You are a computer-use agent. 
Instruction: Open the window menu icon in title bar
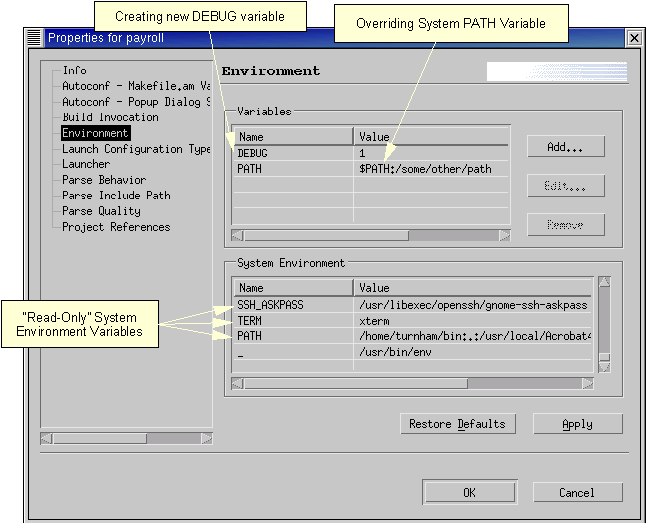(35, 38)
